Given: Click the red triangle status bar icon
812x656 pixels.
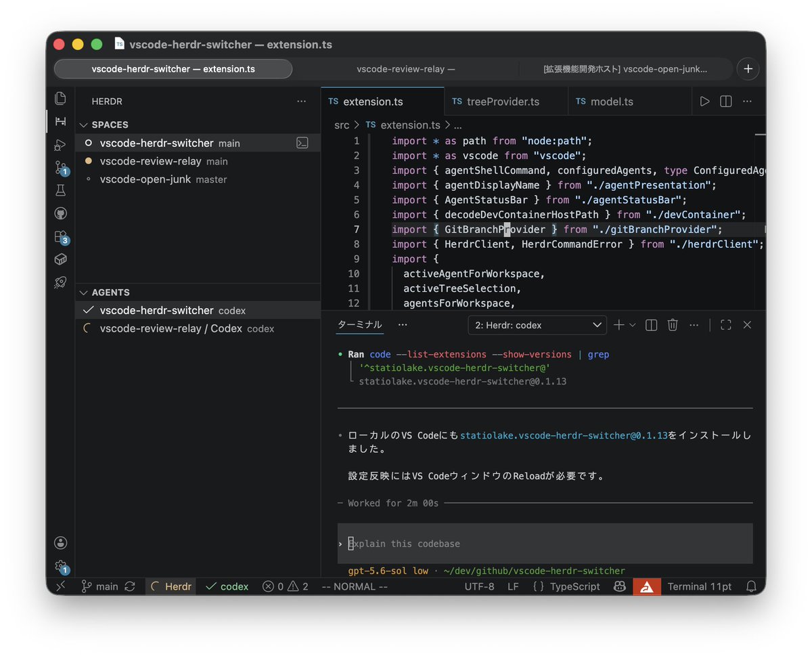Looking at the screenshot, I should (647, 586).
